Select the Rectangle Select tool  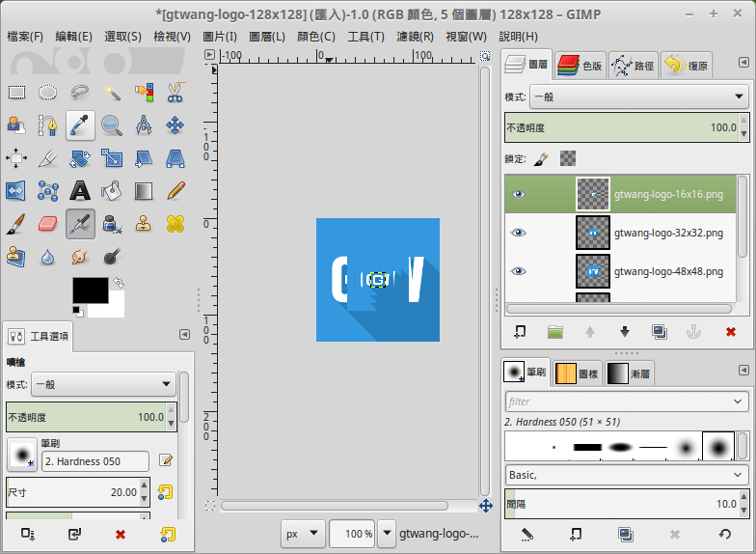pos(16,93)
